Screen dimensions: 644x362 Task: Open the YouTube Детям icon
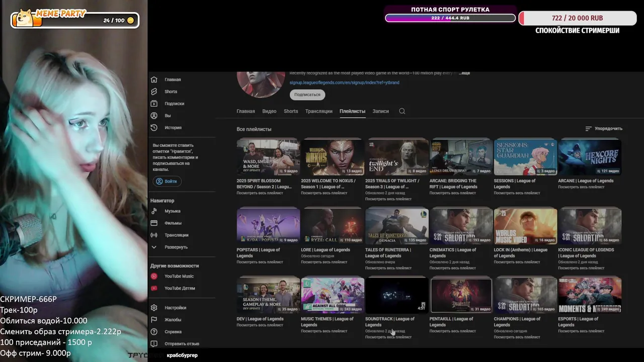[x=154, y=288]
